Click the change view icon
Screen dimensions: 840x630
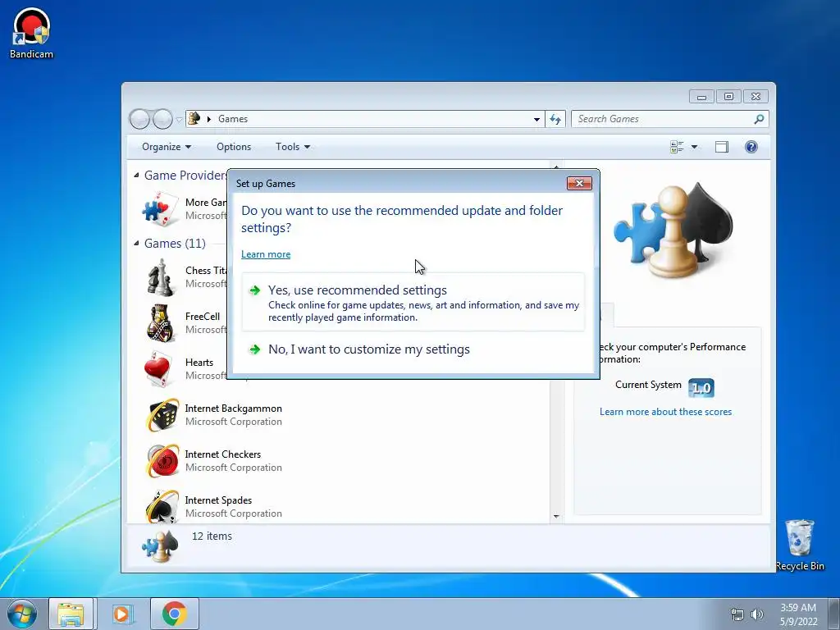point(677,147)
